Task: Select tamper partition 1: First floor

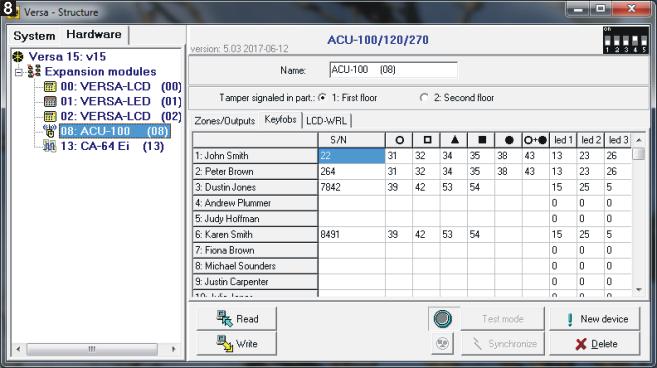Action: pos(322,98)
